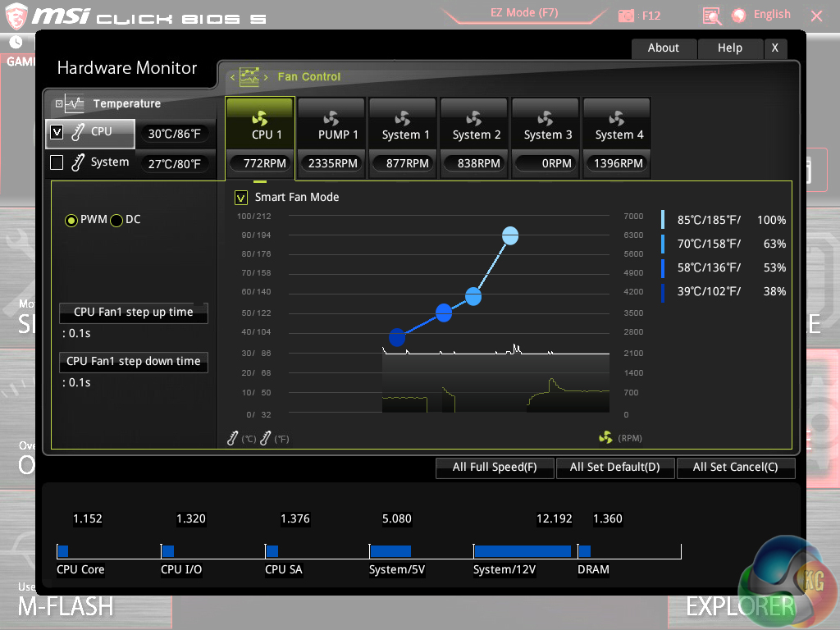The height and width of the screenshot is (630, 840).
Task: Click the Fan Control chart icon
Action: (x=249, y=77)
